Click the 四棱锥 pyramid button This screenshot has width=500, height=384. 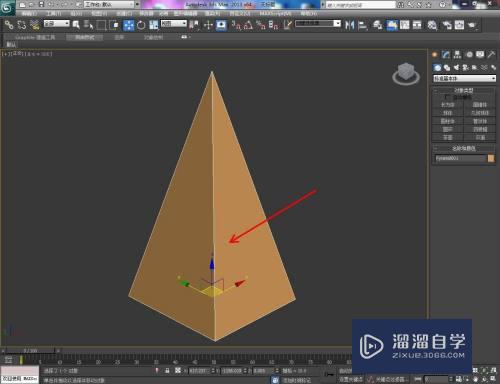[x=480, y=129]
